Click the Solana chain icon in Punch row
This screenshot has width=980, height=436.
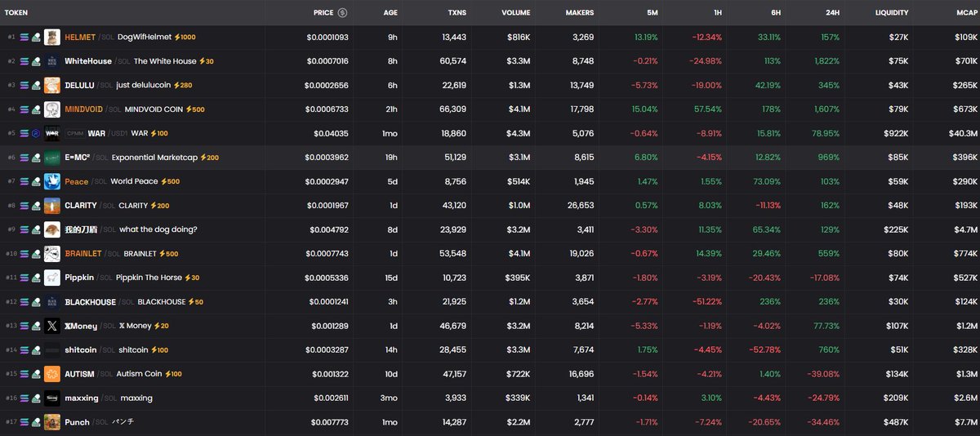(x=24, y=422)
